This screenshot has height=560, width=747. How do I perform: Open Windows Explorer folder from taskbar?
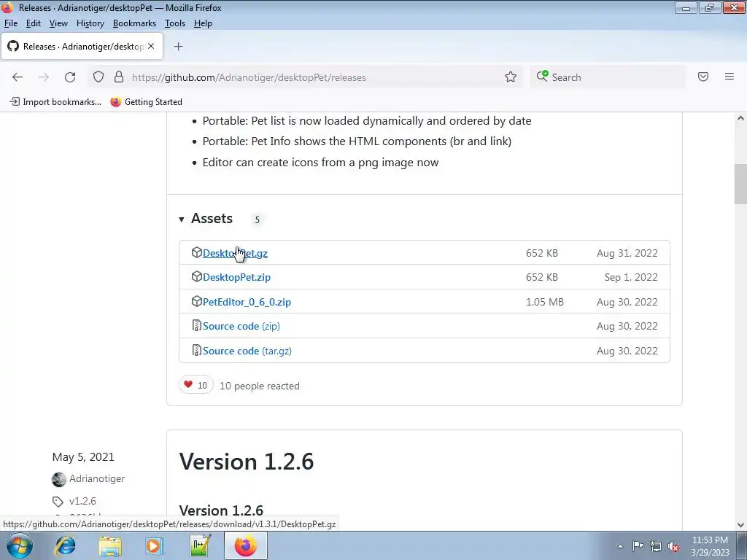pyautogui.click(x=110, y=546)
